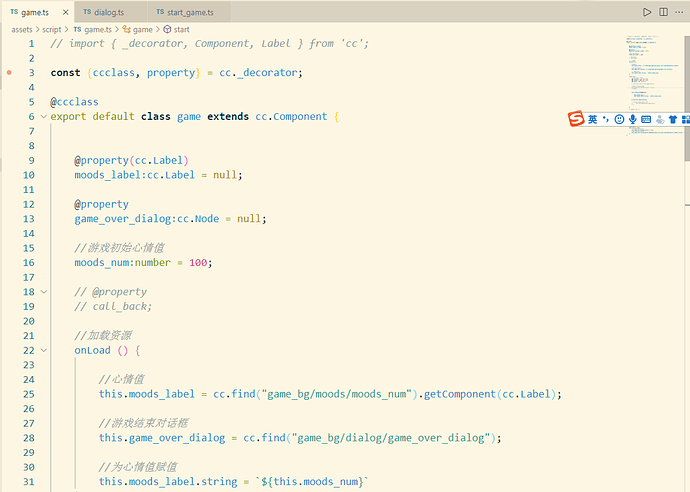Screen dimensions: 690x492
Task: Click the '//游戏初始心情值' comment on line 15
Action: pyautogui.click(x=119, y=248)
